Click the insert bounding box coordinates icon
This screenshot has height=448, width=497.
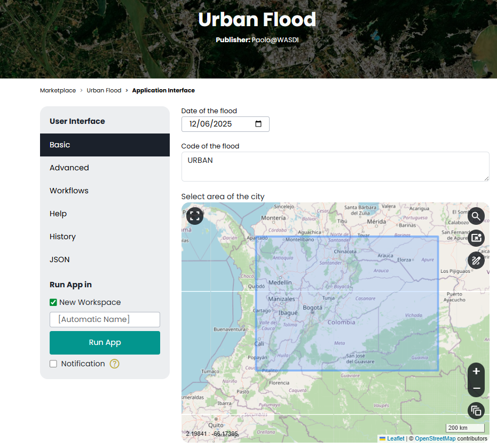click(476, 238)
